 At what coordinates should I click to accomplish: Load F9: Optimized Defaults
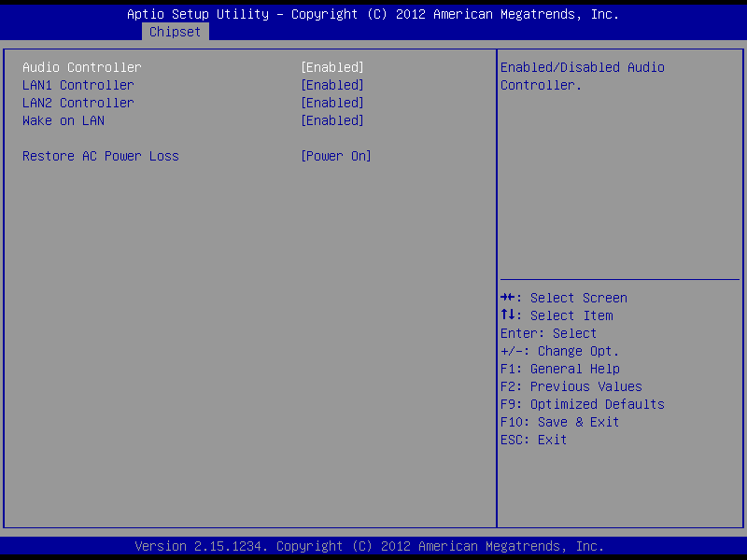point(582,404)
